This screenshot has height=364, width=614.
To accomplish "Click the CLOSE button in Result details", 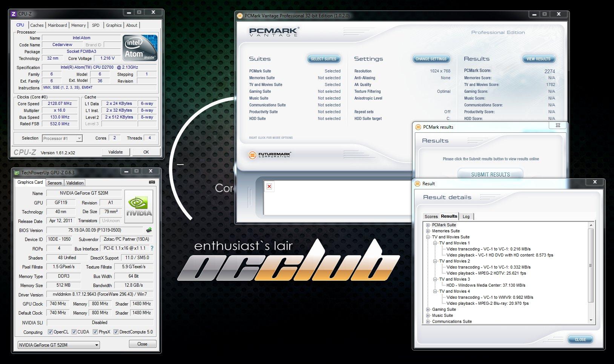I will coord(580,339).
